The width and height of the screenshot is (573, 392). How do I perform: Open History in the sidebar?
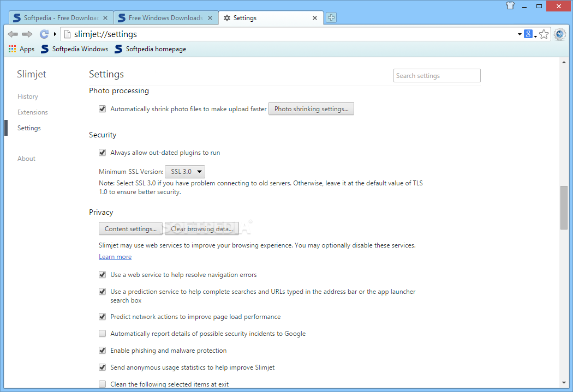pos(28,97)
